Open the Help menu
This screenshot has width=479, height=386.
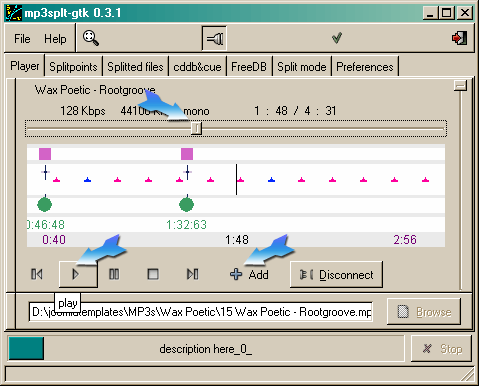[x=55, y=39]
